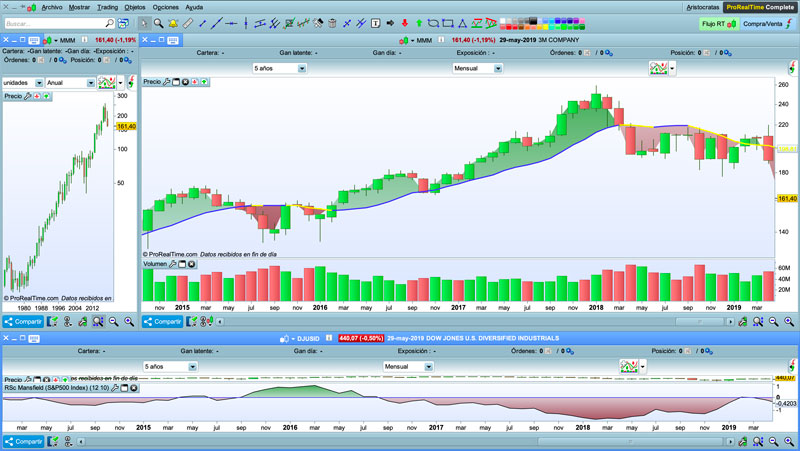
Task: Open the Mensual timeframe dropdown in MMM chart
Action: [x=477, y=68]
